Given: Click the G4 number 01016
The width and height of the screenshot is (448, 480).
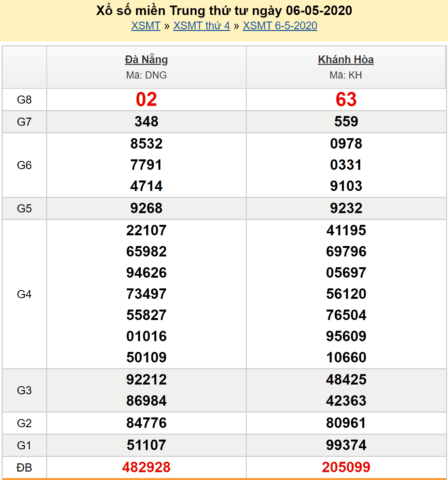Looking at the screenshot, I should pyautogui.click(x=147, y=336).
